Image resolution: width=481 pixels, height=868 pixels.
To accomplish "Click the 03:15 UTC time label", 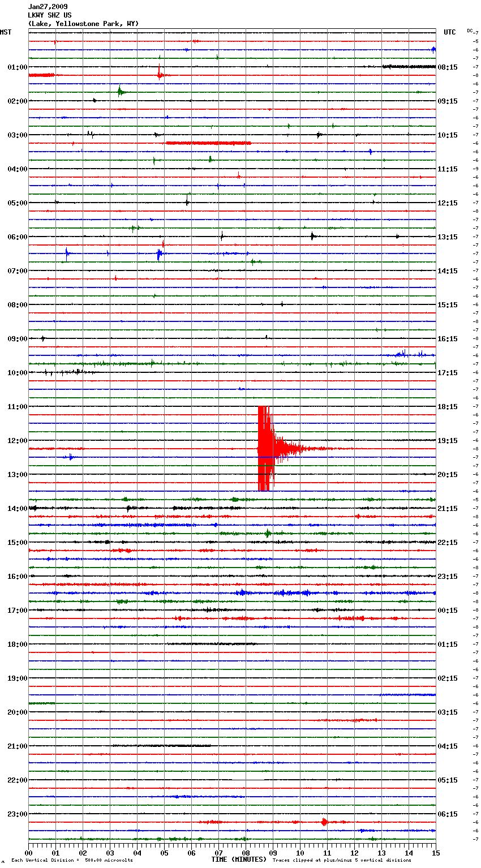I will pos(448,712).
